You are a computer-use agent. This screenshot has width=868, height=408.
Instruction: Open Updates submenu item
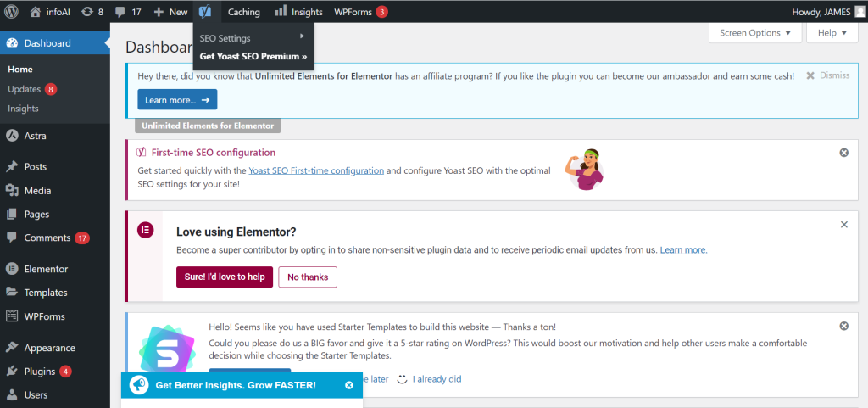tap(32, 89)
